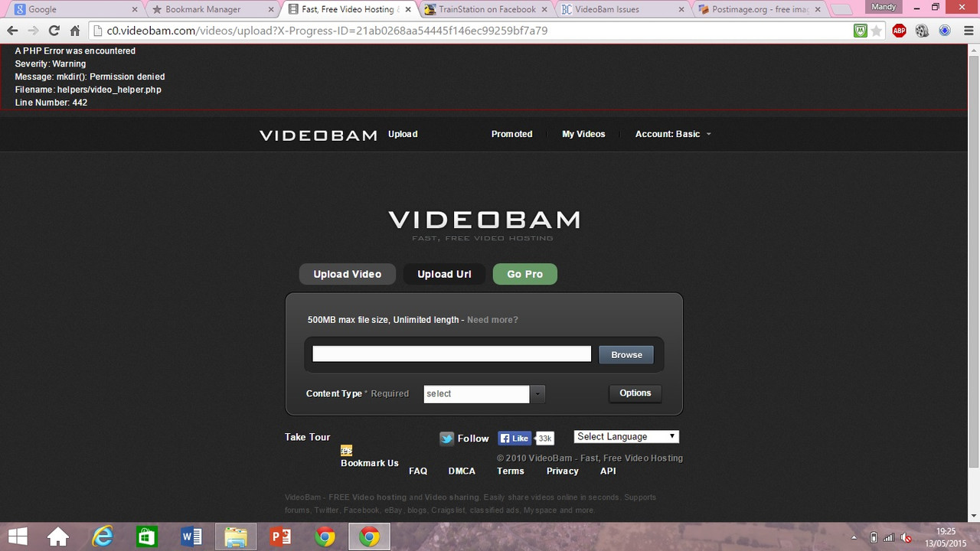980x551 pixels.
Task: Select the Fast, Free Video Hosting tab
Action: [x=348, y=9]
